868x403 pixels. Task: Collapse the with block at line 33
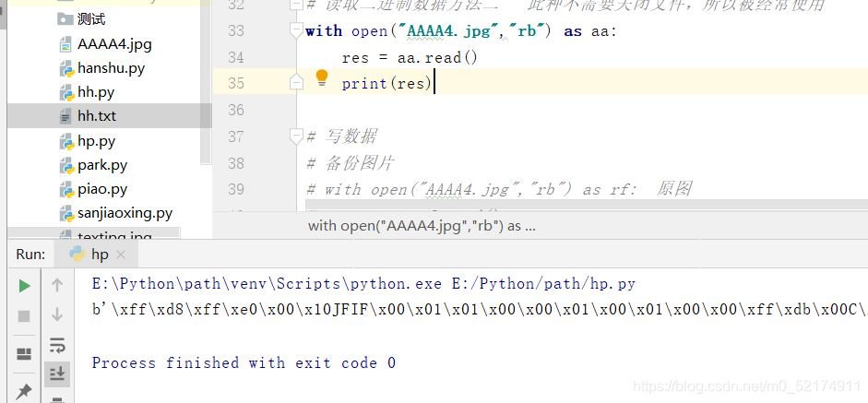297,30
